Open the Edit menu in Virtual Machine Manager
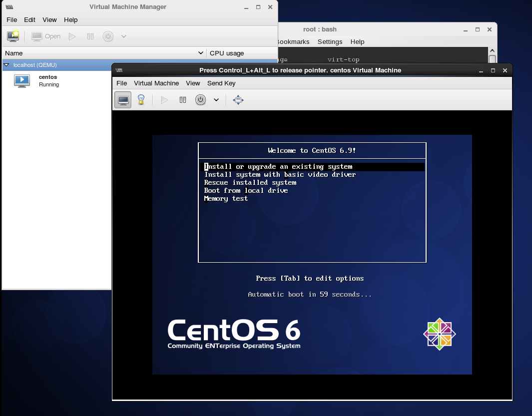This screenshot has width=532, height=416. coord(30,20)
